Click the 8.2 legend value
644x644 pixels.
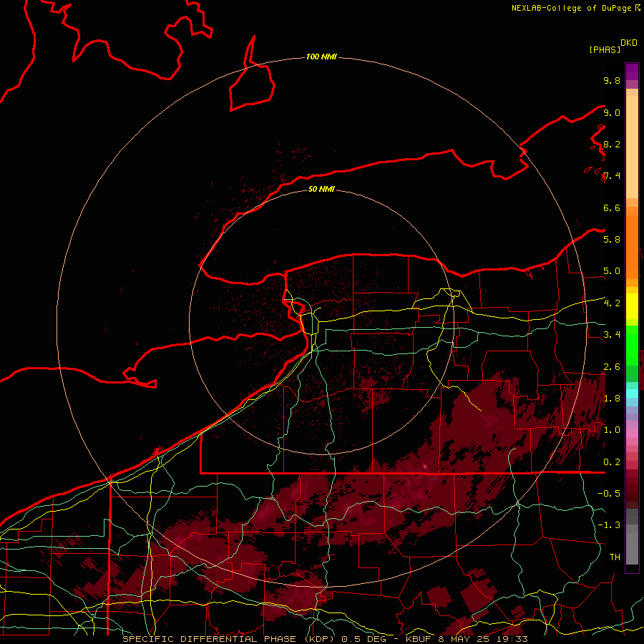(612, 144)
